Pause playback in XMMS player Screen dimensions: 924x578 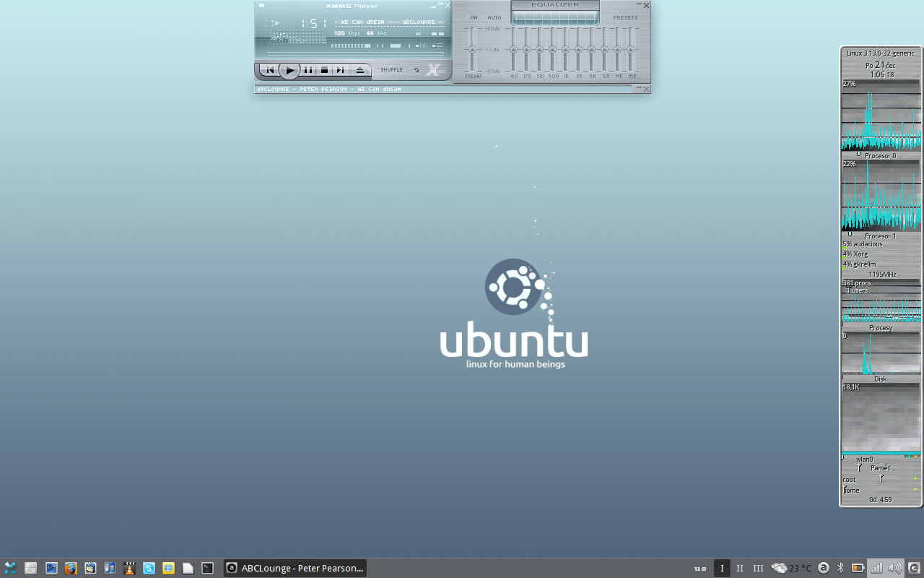[308, 70]
